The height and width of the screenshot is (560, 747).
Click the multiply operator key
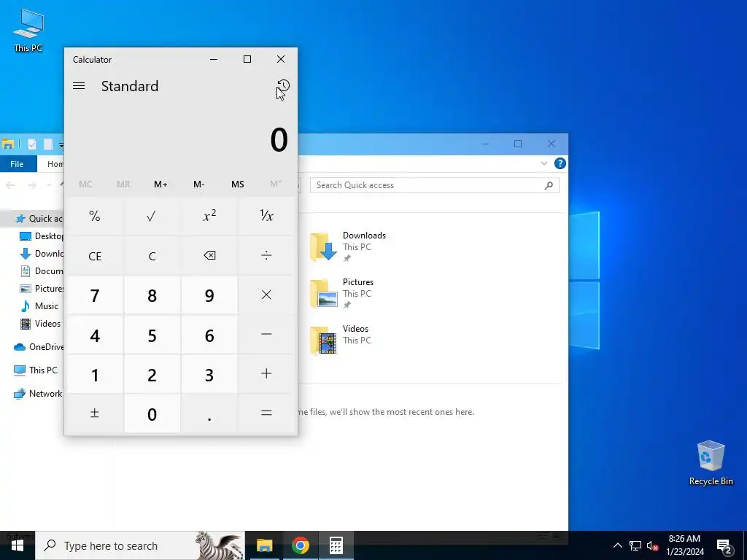pyautogui.click(x=266, y=295)
